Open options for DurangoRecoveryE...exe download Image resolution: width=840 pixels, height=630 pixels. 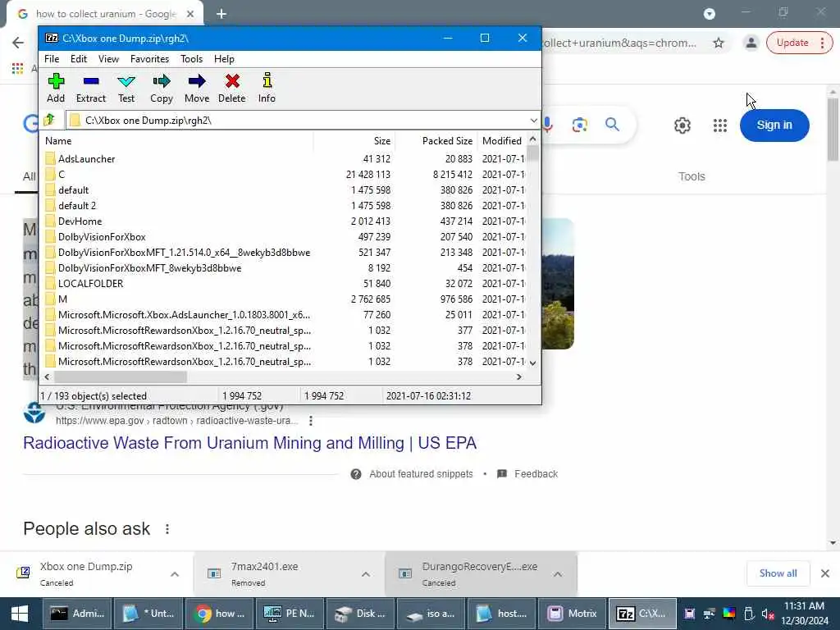tap(558, 574)
